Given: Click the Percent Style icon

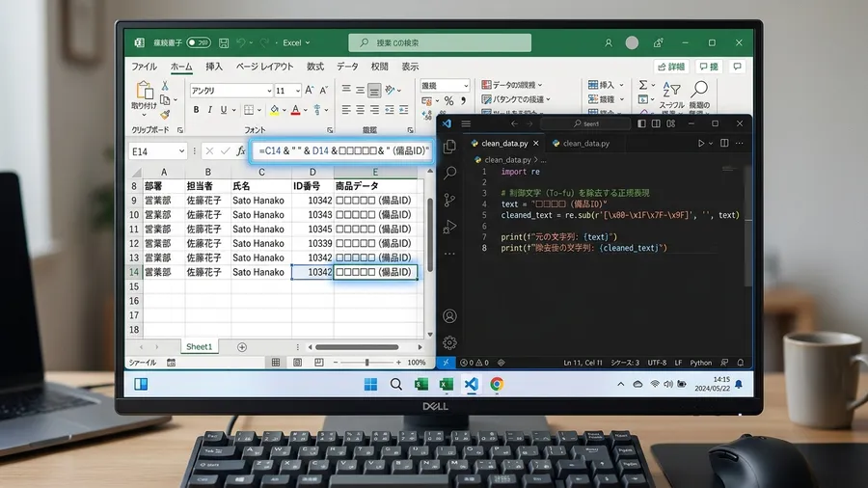Looking at the screenshot, I should [x=448, y=100].
